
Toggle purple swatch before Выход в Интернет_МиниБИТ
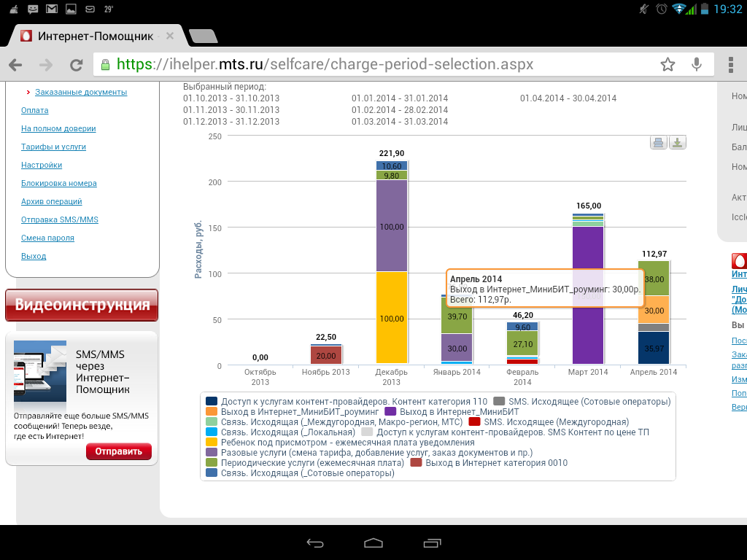point(390,411)
